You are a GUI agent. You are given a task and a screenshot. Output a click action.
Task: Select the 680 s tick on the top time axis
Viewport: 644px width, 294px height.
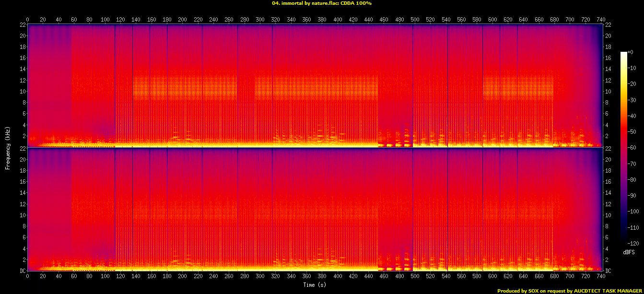pyautogui.click(x=554, y=20)
